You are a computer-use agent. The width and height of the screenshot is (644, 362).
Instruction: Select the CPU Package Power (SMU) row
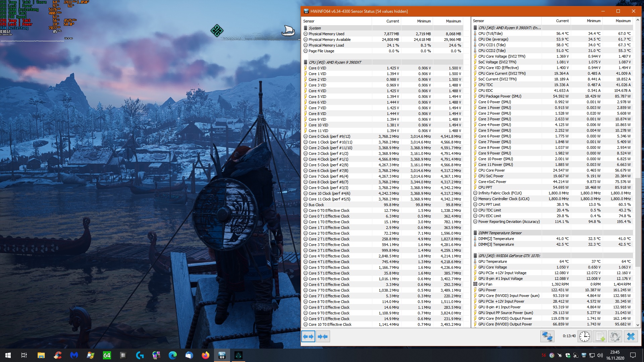tap(499, 96)
